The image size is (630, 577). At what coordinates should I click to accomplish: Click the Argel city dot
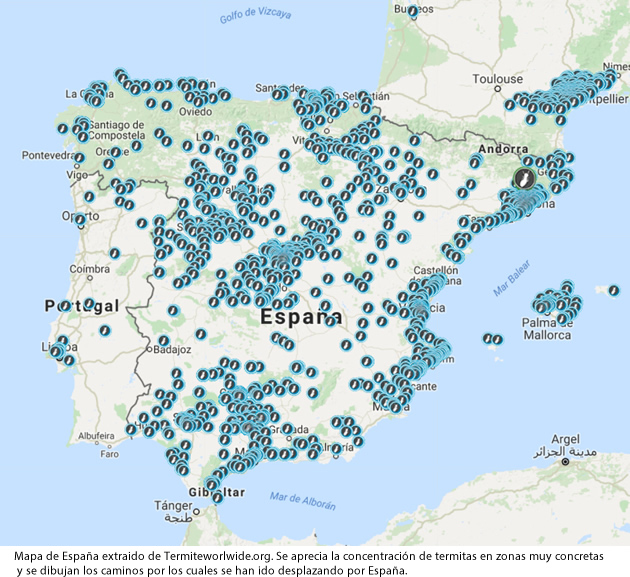coord(566,462)
